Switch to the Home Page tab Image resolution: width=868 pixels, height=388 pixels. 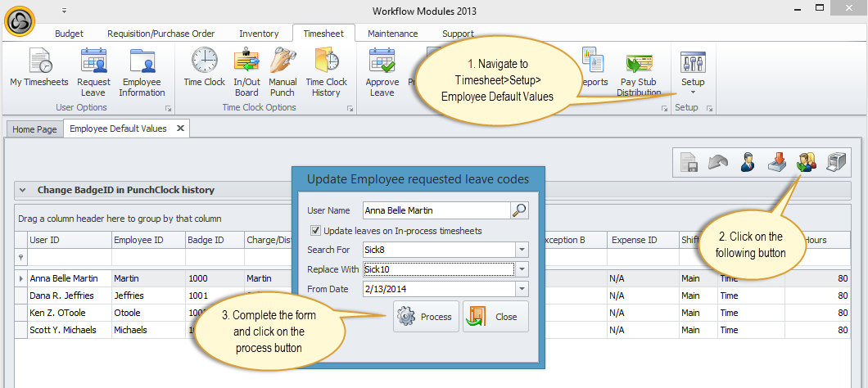(x=34, y=129)
